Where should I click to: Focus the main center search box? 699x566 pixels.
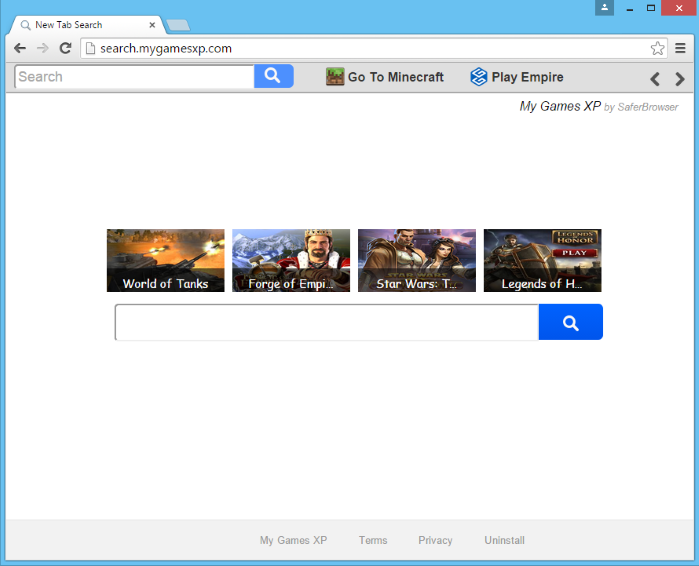coord(327,322)
